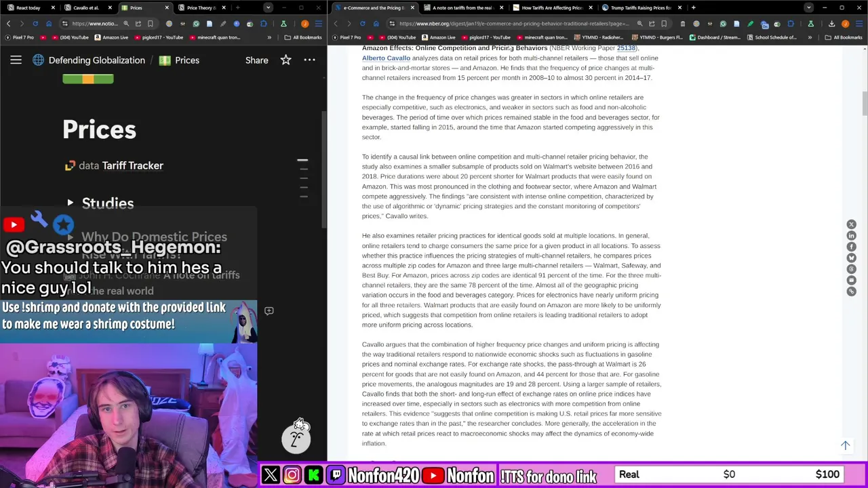Open the Notion table of contents outline

point(303,178)
